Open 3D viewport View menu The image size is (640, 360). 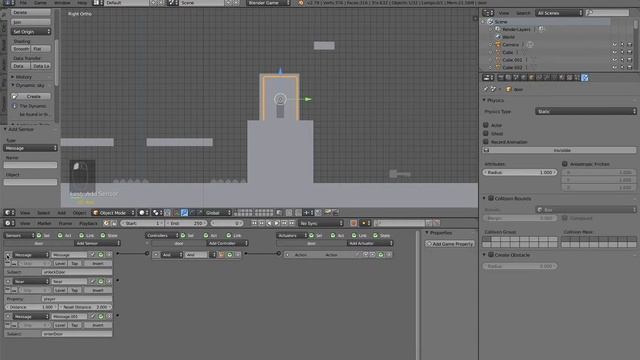point(25,213)
